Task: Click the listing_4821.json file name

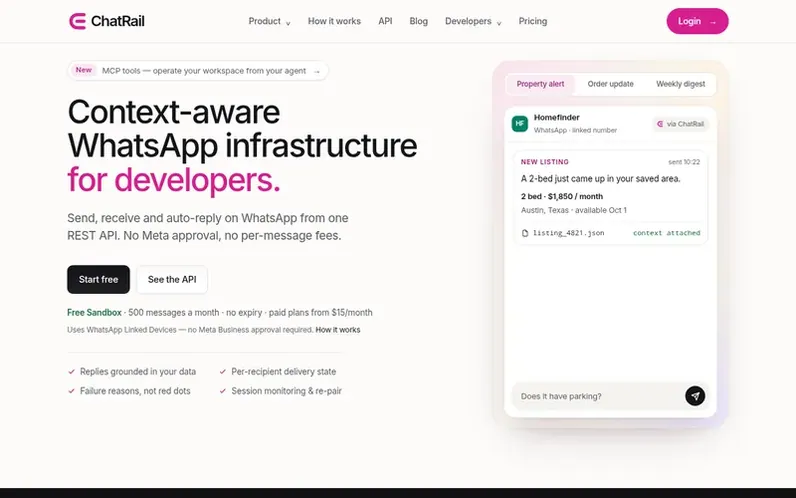Action: [568, 233]
